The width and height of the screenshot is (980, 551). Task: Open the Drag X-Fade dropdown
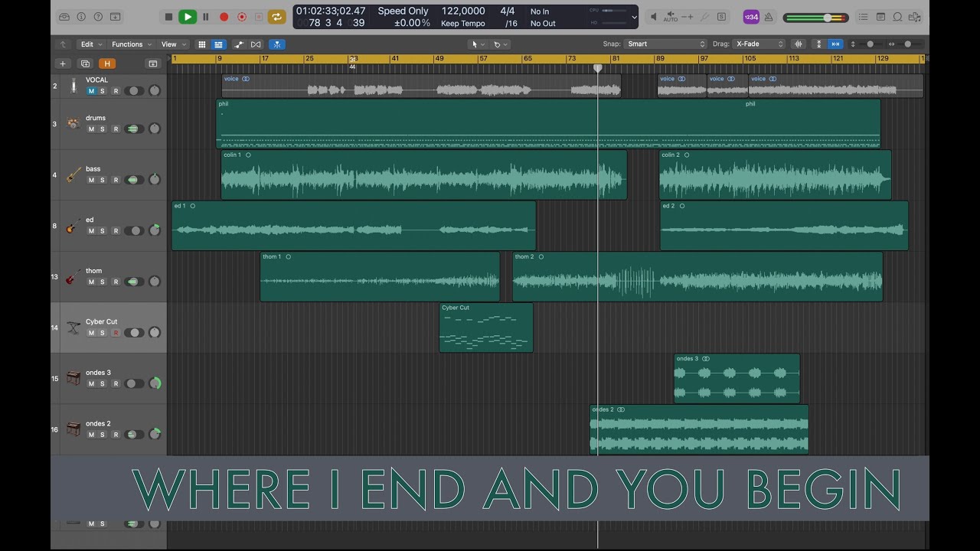tap(759, 44)
